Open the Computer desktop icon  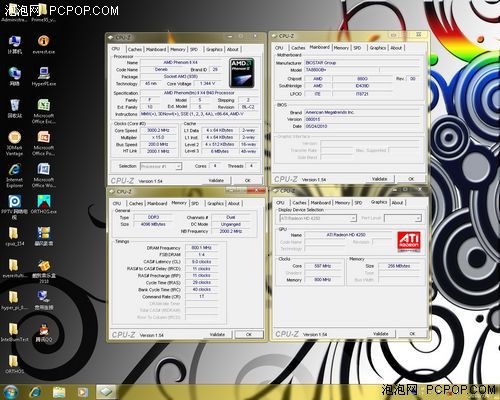click(x=15, y=45)
